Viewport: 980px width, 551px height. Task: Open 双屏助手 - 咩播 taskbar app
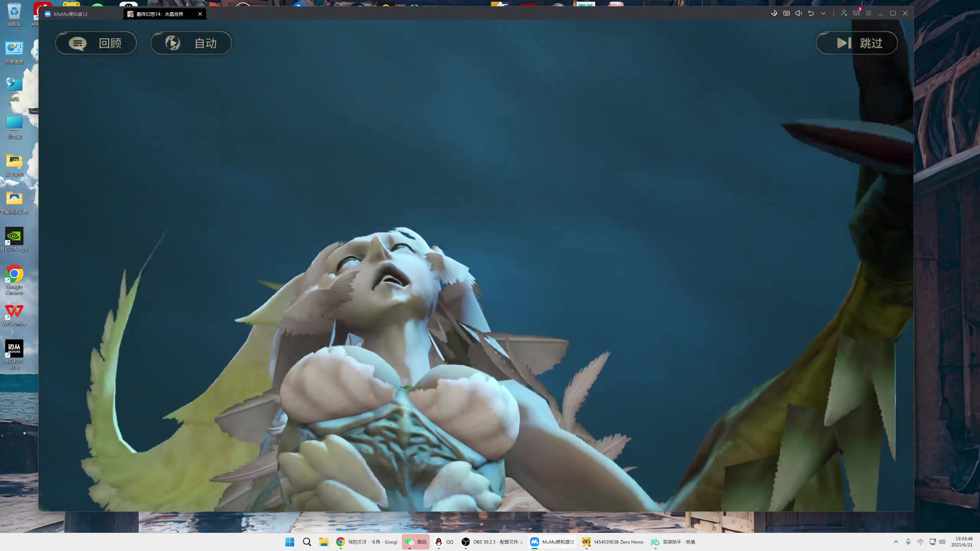click(x=673, y=542)
